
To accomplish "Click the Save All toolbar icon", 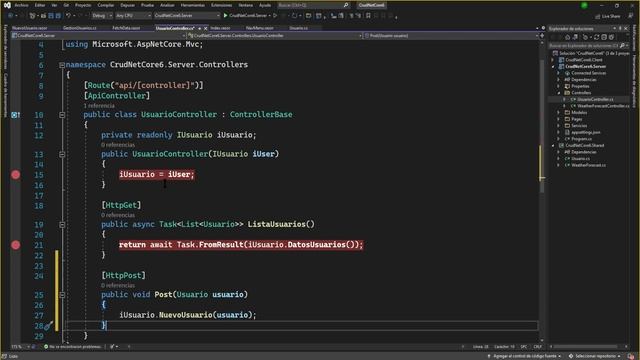I will click(58, 16).
